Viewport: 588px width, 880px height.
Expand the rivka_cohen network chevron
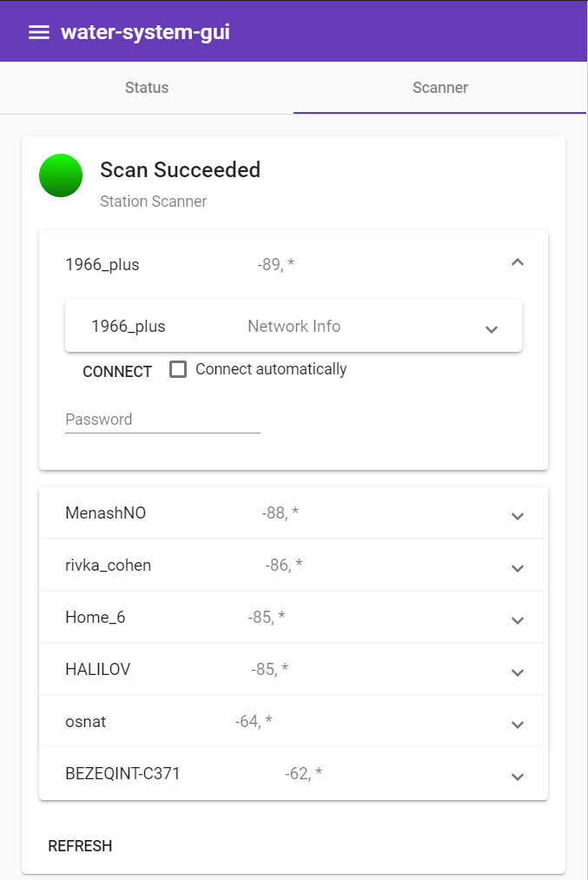coord(517,568)
